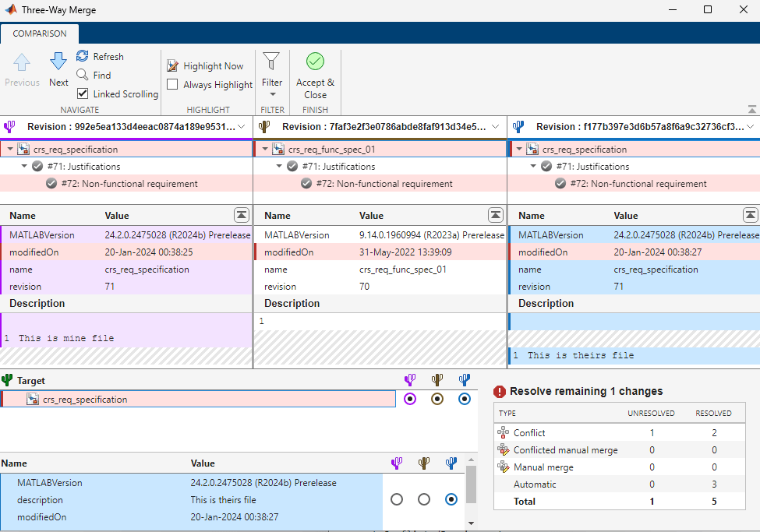Collapse #71: Justifications in the middle tree
760x532 pixels.
tap(280, 167)
